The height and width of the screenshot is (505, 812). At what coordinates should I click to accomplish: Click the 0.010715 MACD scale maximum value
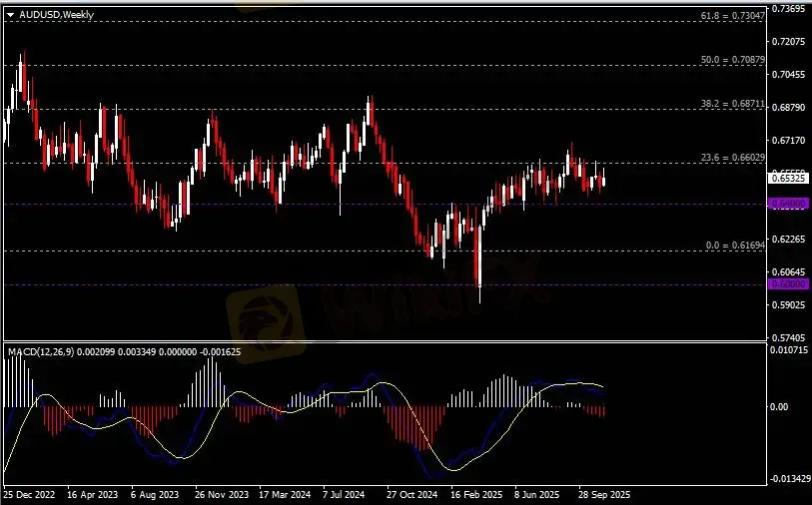pyautogui.click(x=789, y=350)
